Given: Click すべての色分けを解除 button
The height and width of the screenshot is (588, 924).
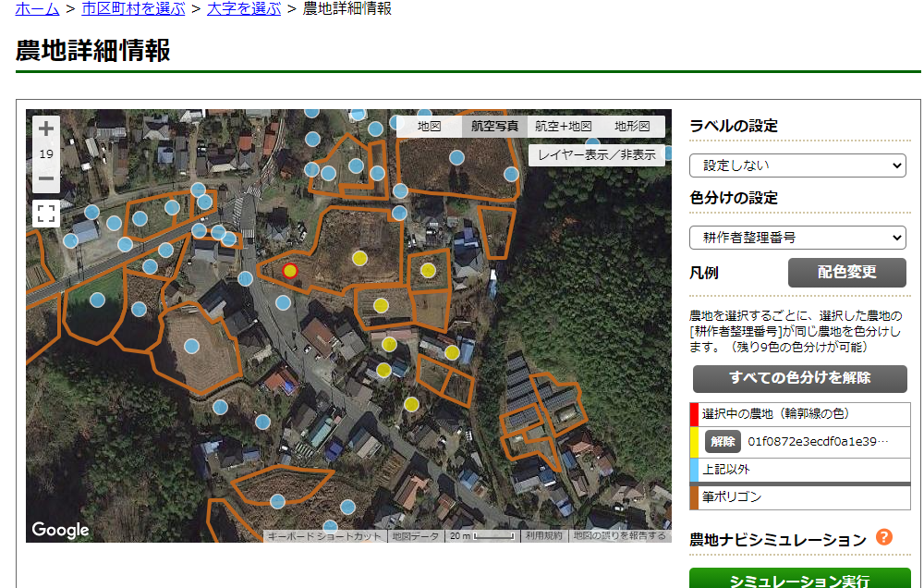Looking at the screenshot, I should pyautogui.click(x=799, y=378).
